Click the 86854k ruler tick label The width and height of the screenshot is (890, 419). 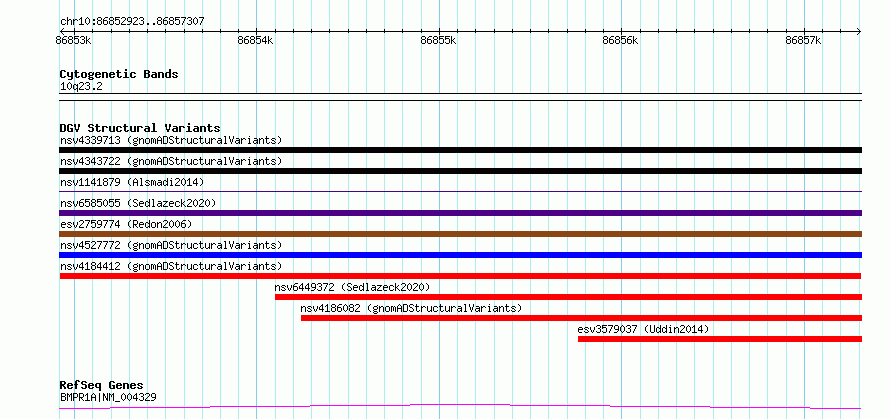256,41
